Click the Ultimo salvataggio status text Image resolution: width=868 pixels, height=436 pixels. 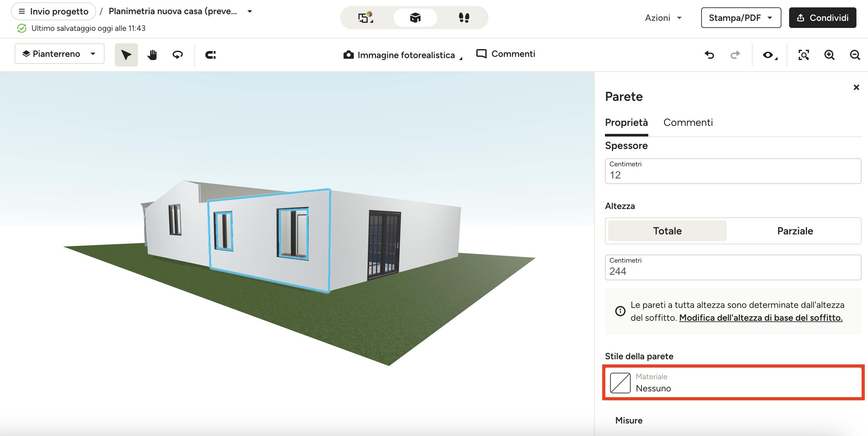coord(88,28)
